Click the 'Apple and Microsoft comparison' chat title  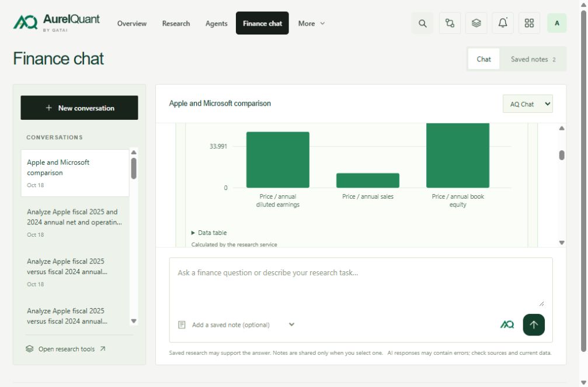coord(220,103)
